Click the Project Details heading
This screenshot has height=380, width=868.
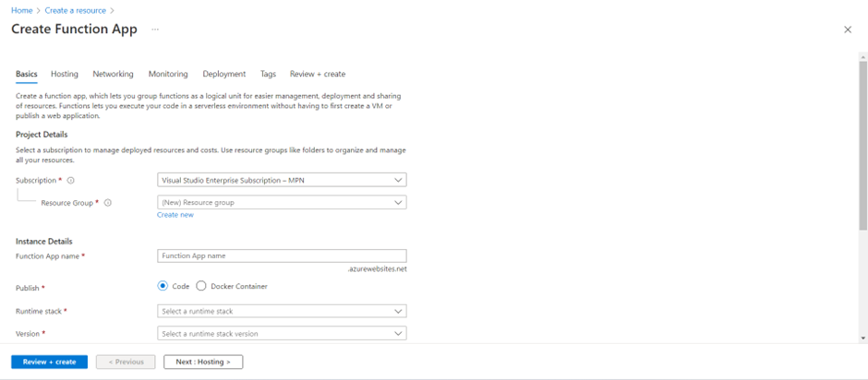click(x=42, y=135)
